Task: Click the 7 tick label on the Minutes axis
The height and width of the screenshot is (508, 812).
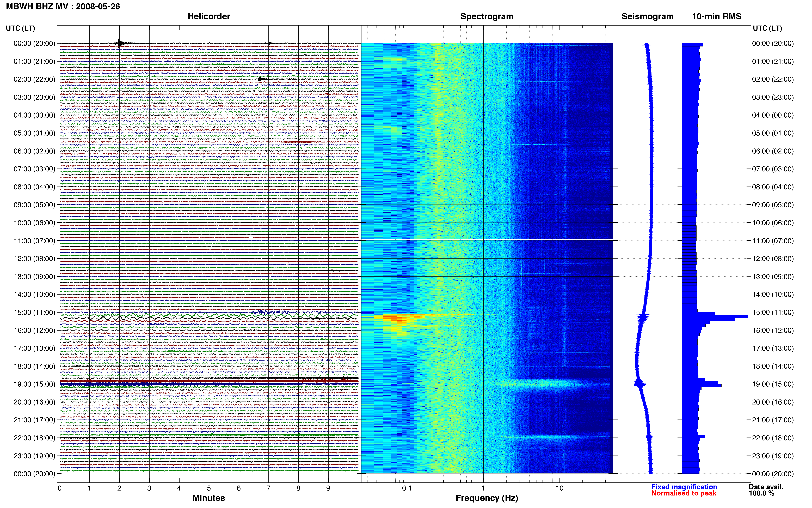Action: point(269,488)
